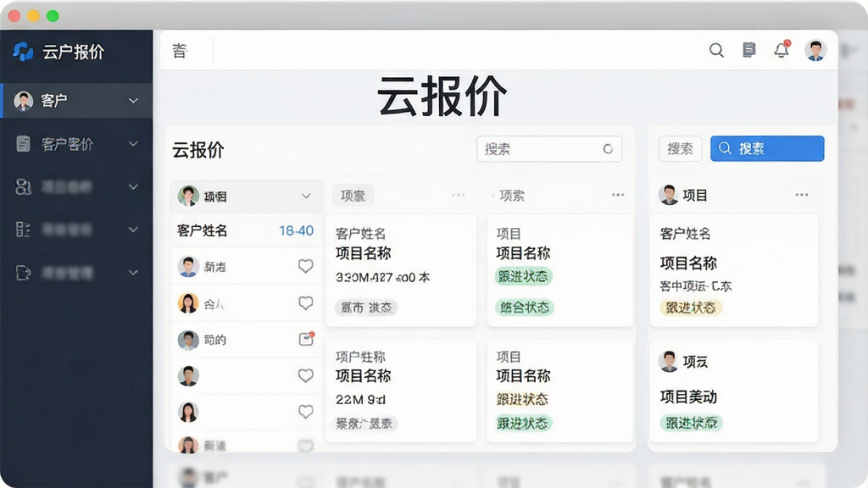The height and width of the screenshot is (488, 868).
Task: Open the more options dots of the 项察 column
Action: point(459,195)
